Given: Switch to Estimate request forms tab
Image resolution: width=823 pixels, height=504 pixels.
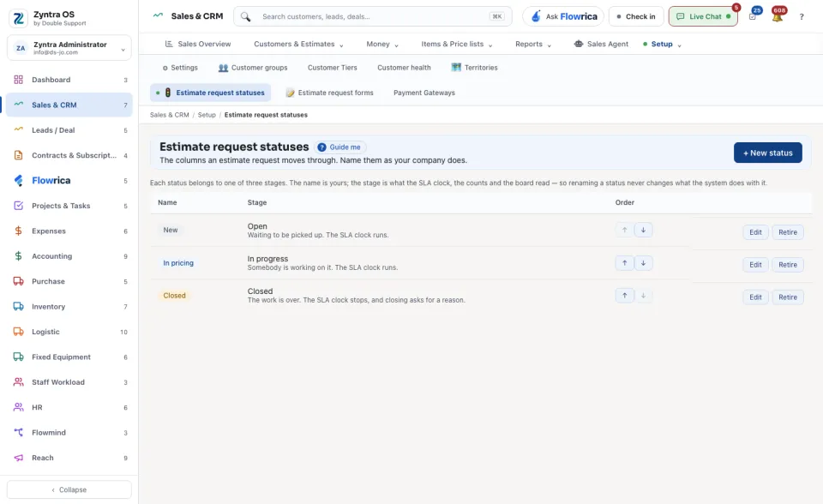Looking at the screenshot, I should coord(329,93).
